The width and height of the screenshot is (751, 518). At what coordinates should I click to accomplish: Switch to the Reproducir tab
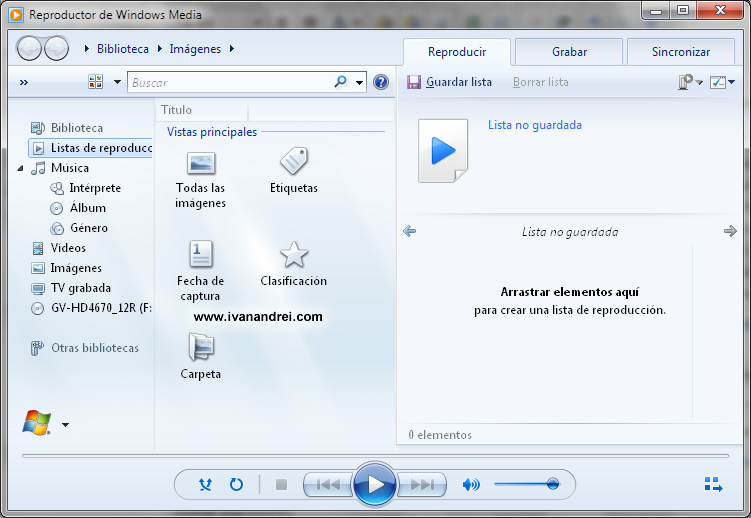click(457, 52)
